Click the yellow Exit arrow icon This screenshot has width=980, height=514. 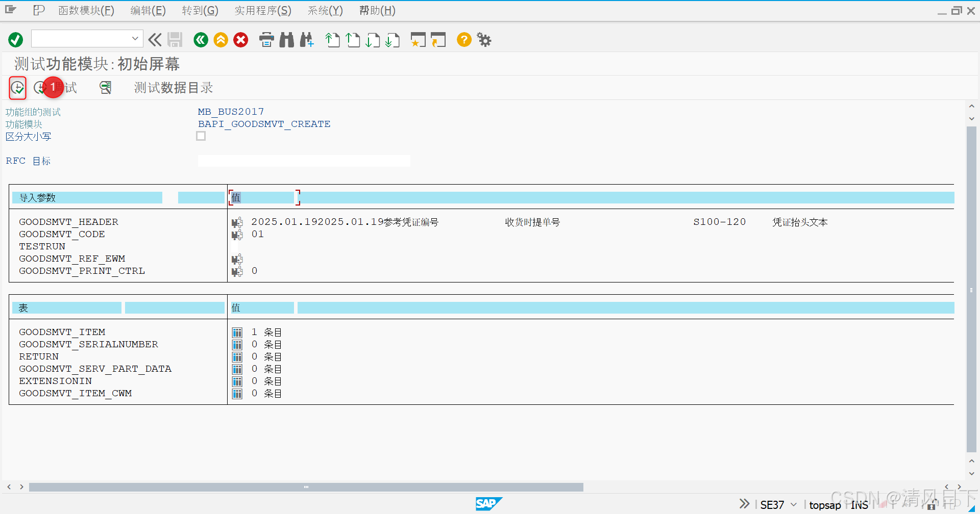pos(220,40)
